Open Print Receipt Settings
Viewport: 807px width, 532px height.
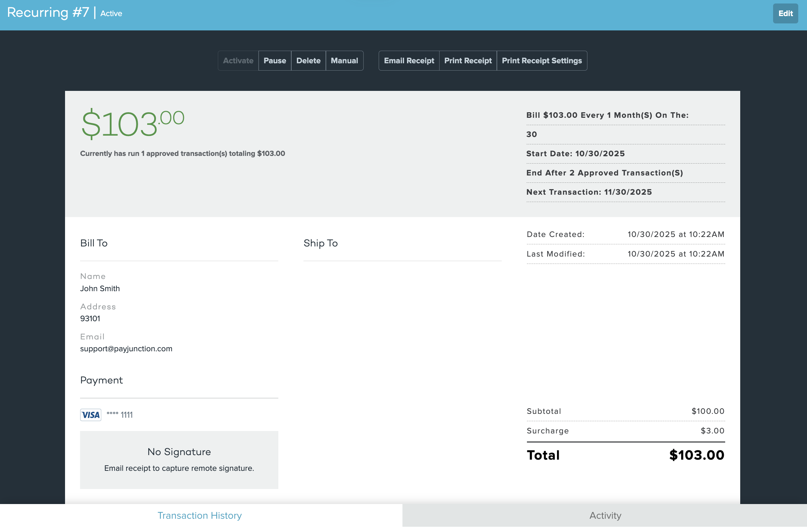point(542,61)
